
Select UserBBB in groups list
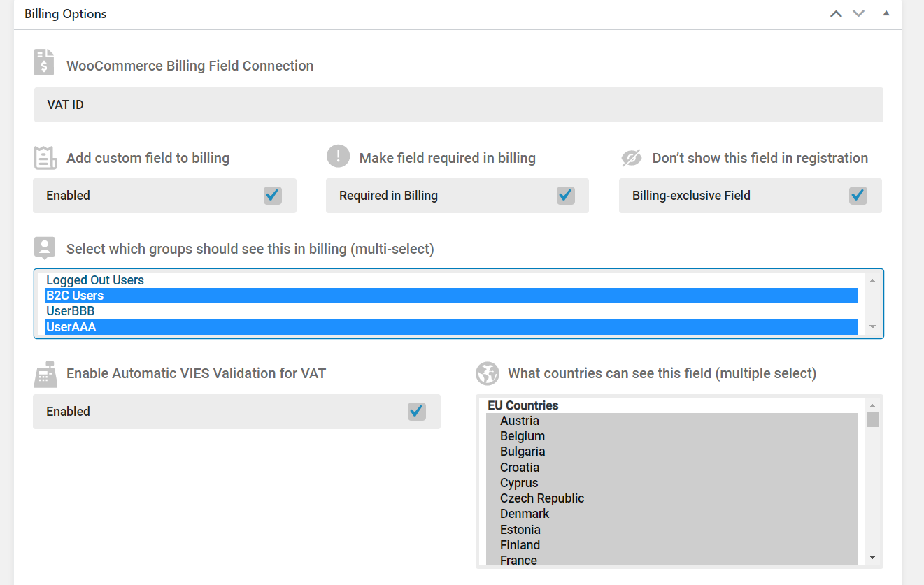[x=451, y=311]
